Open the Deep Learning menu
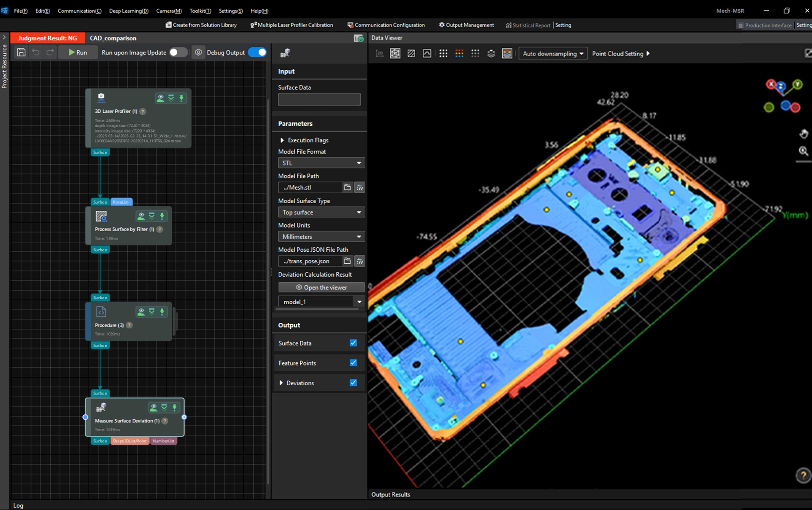This screenshot has height=510, width=812. pos(129,11)
